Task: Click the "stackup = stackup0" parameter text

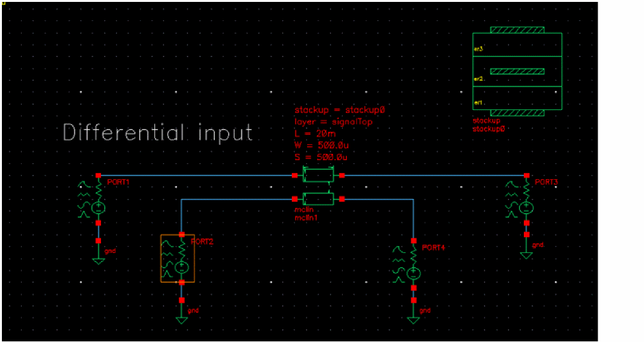Action: click(x=339, y=110)
